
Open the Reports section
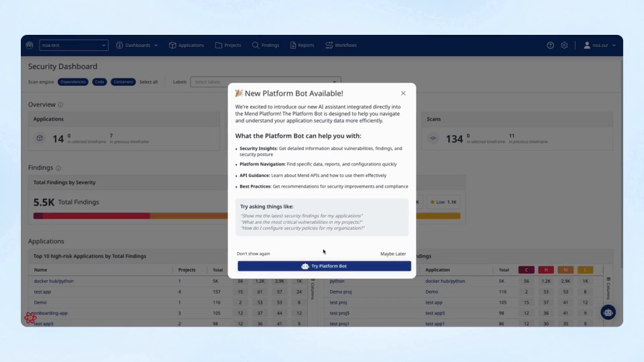(x=303, y=45)
